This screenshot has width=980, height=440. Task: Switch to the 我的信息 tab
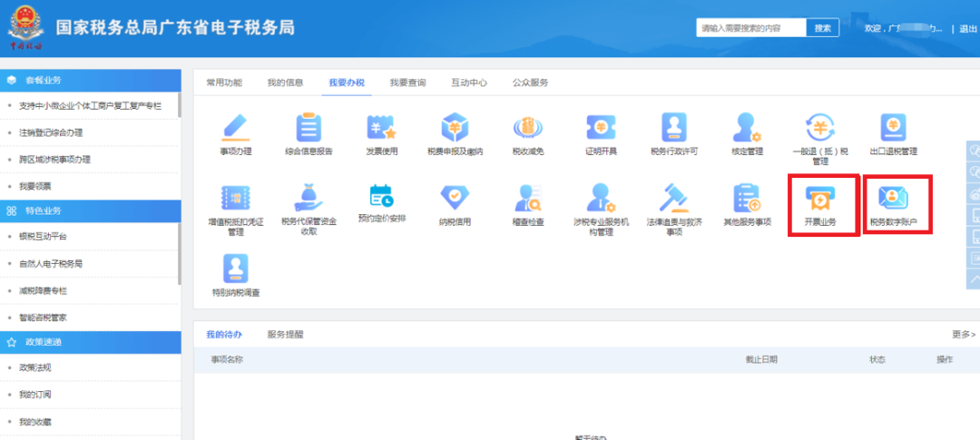click(286, 83)
